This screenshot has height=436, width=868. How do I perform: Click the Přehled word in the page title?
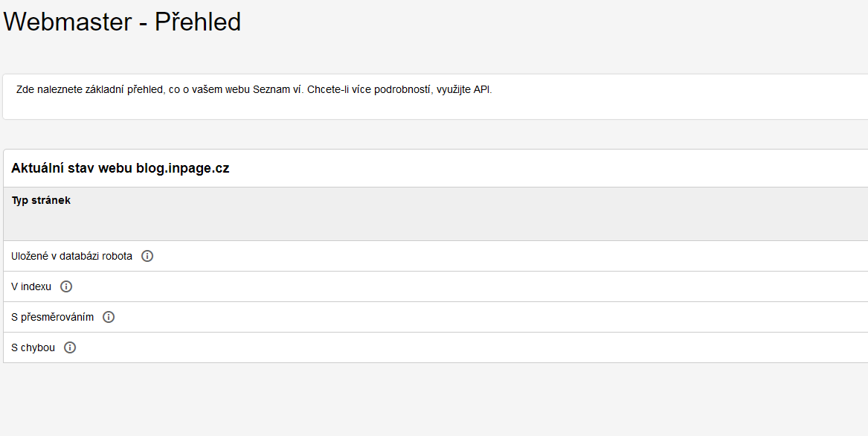click(x=198, y=22)
